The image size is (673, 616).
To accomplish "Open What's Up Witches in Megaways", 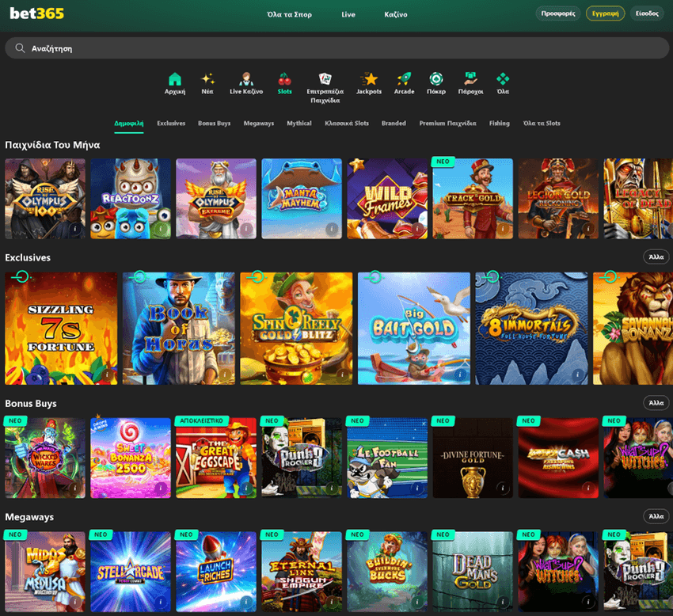I will (558, 572).
